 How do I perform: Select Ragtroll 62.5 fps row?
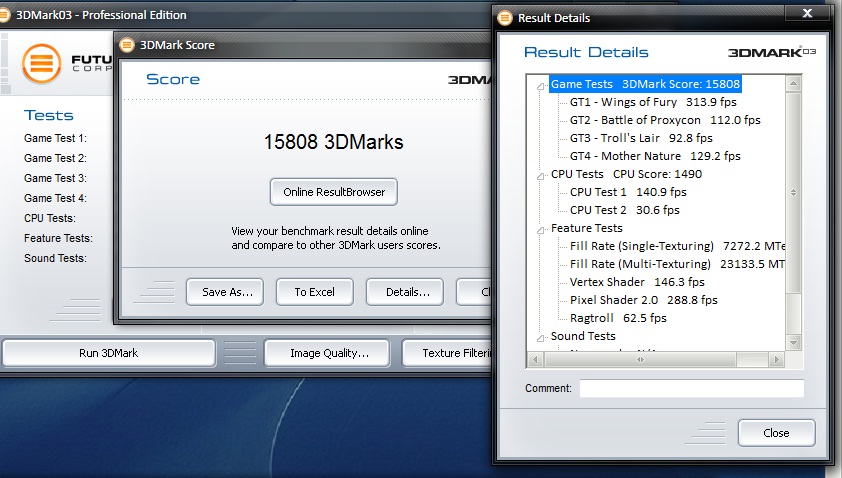coord(618,318)
